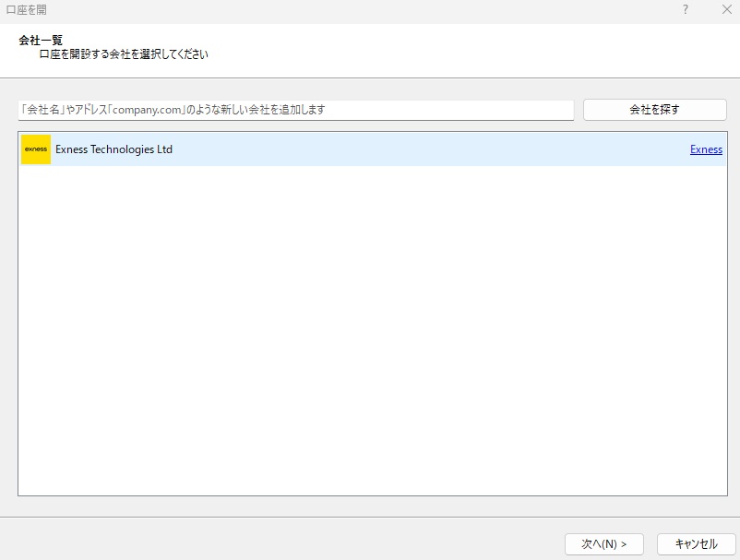Open the help question mark button
The width and height of the screenshot is (740, 560).
(686, 10)
